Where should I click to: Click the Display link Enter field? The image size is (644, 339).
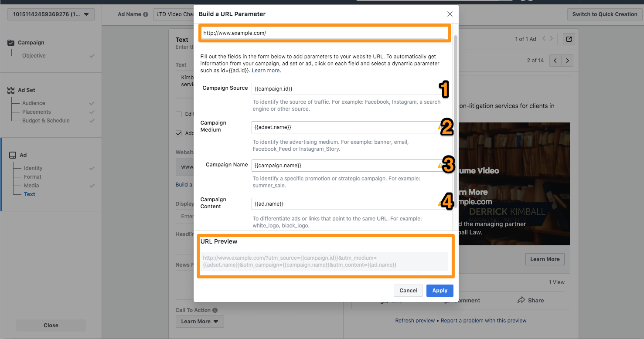(x=184, y=217)
